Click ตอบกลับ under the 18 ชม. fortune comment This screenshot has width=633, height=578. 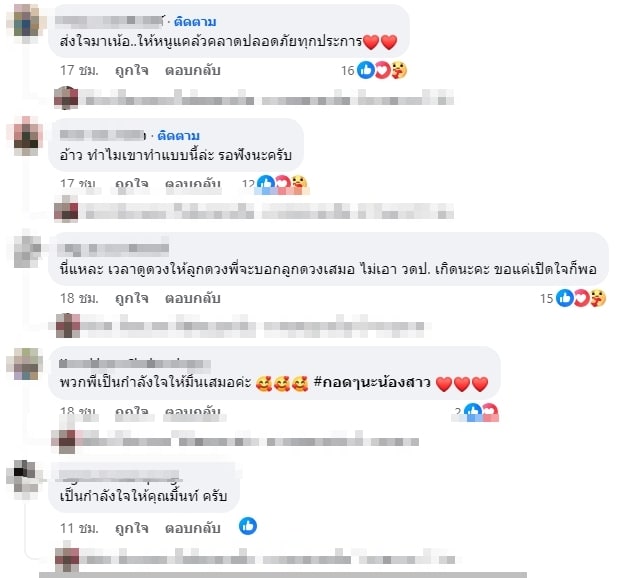pyautogui.click(x=193, y=298)
